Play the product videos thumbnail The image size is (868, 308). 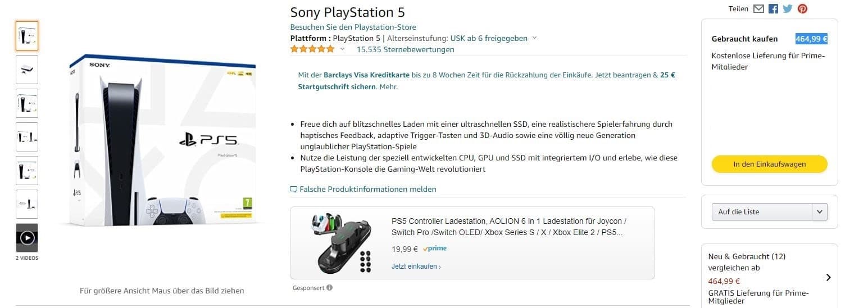[x=27, y=238]
